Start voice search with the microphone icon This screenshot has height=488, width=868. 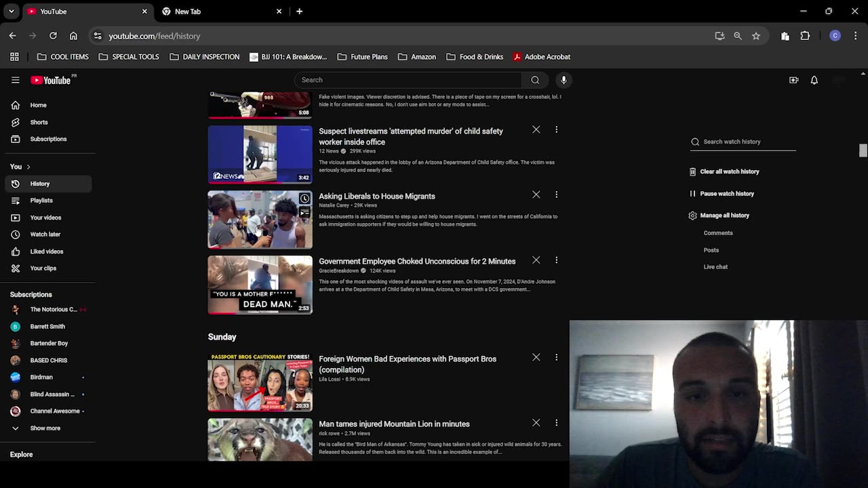coord(564,80)
